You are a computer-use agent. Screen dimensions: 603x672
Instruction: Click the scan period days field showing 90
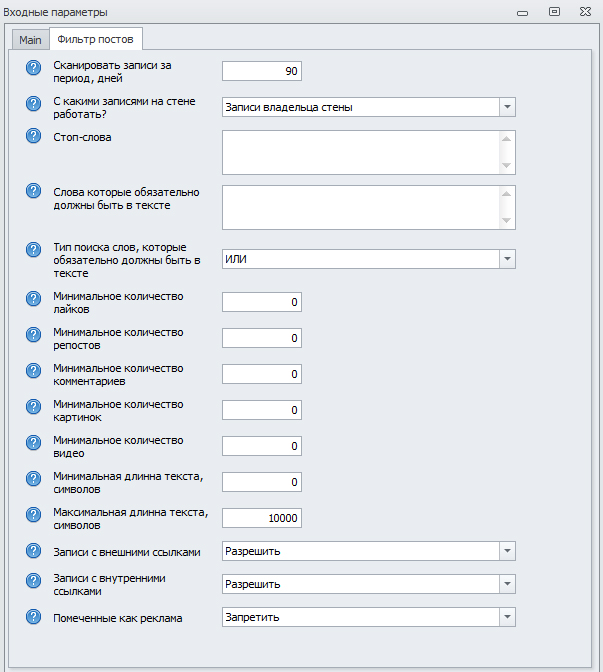[261, 71]
